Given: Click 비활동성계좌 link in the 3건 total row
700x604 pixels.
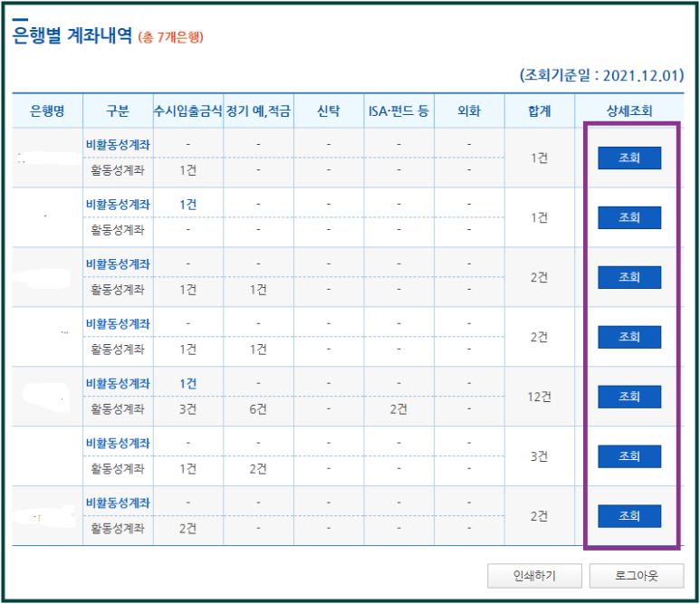Looking at the screenshot, I should [x=118, y=444].
